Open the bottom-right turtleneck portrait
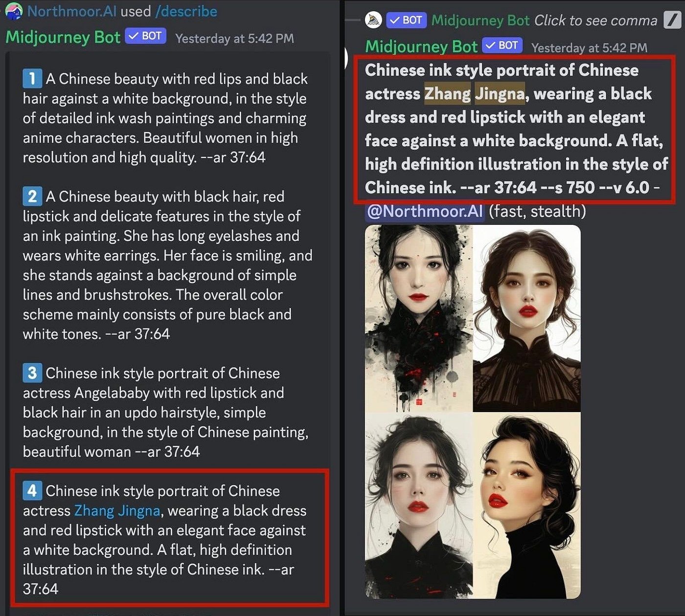The height and width of the screenshot is (616, 685). coord(527,506)
